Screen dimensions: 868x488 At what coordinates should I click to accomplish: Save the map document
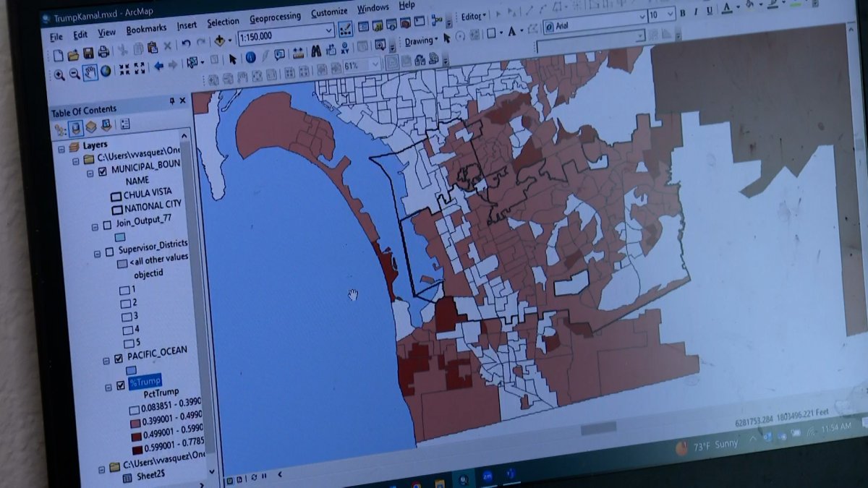[x=88, y=53]
